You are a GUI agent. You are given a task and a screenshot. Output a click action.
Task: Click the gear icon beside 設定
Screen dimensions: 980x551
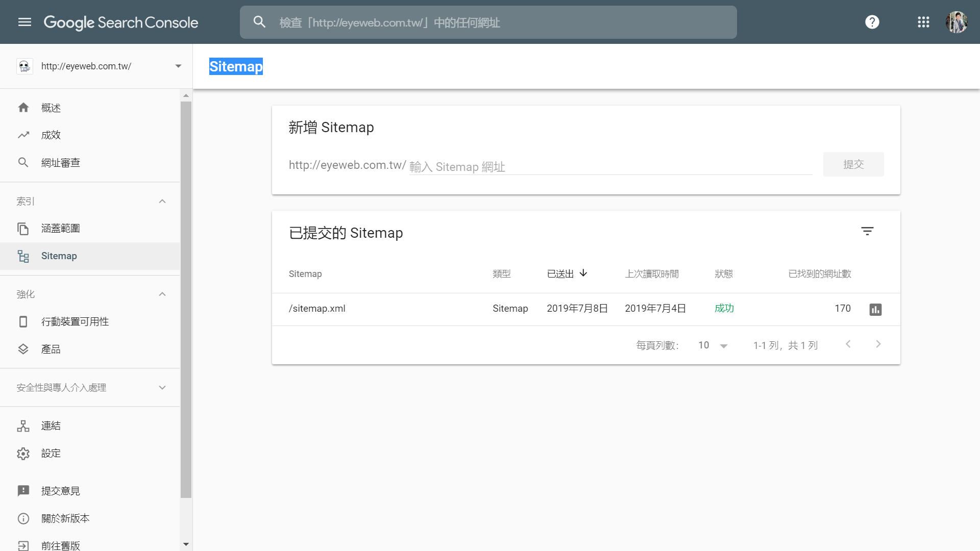tap(23, 454)
